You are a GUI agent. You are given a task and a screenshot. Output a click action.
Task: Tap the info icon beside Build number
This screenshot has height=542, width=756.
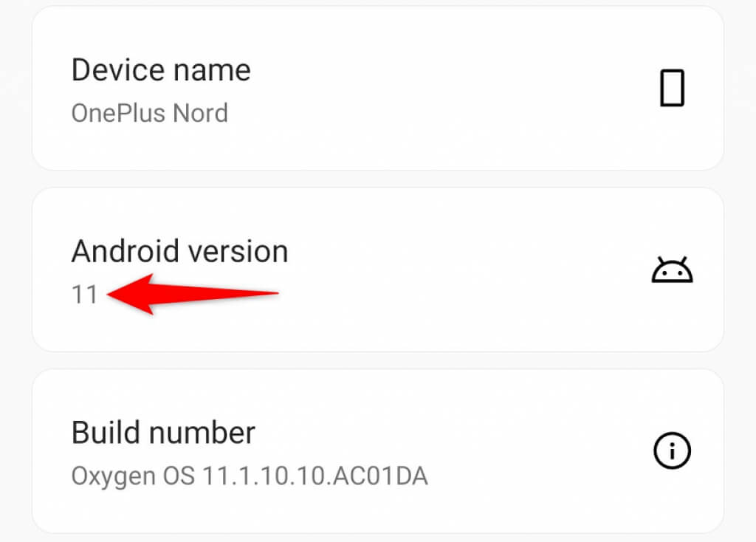click(x=672, y=450)
